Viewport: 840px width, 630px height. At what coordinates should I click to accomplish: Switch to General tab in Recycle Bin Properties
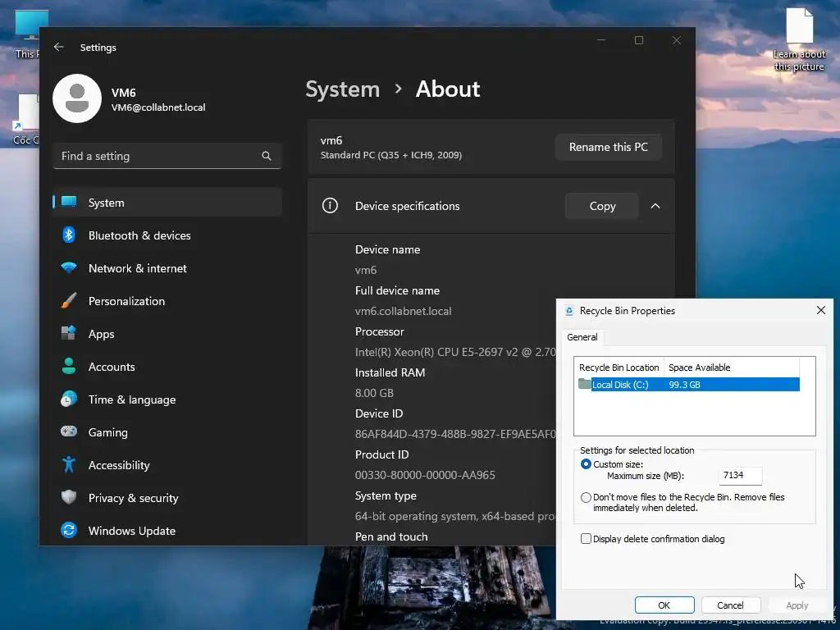coord(582,337)
